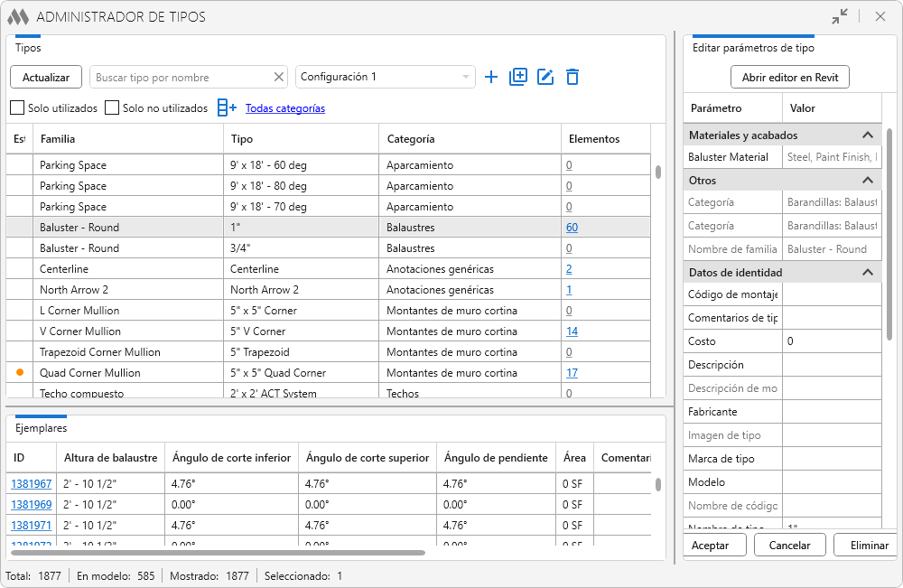The height and width of the screenshot is (588, 903).
Task: Click the trash icon to delete configuration
Action: pos(572,77)
